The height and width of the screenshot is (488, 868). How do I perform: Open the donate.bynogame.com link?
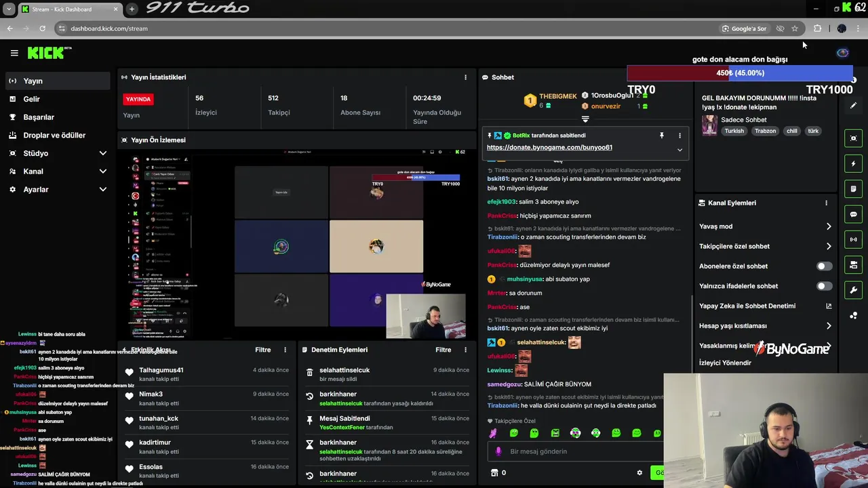(549, 147)
